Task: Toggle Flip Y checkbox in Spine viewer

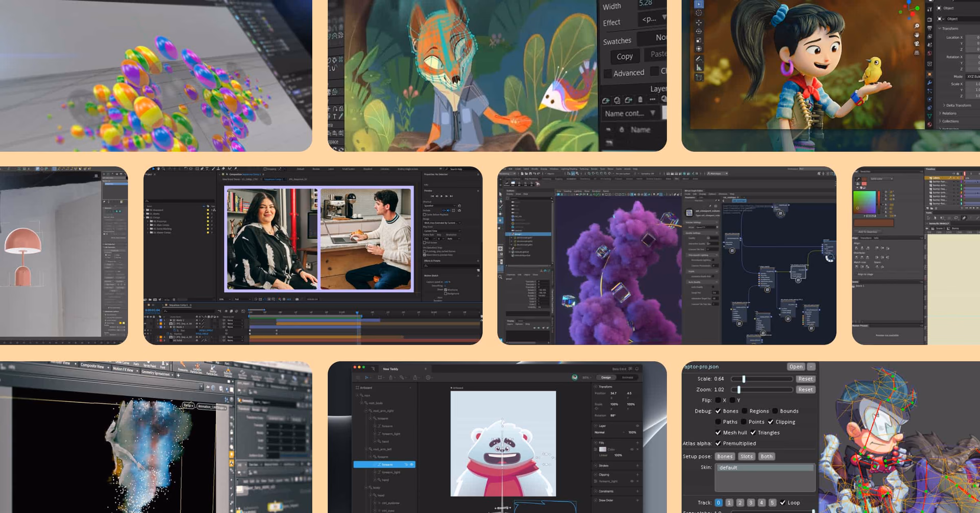Action: tap(732, 400)
